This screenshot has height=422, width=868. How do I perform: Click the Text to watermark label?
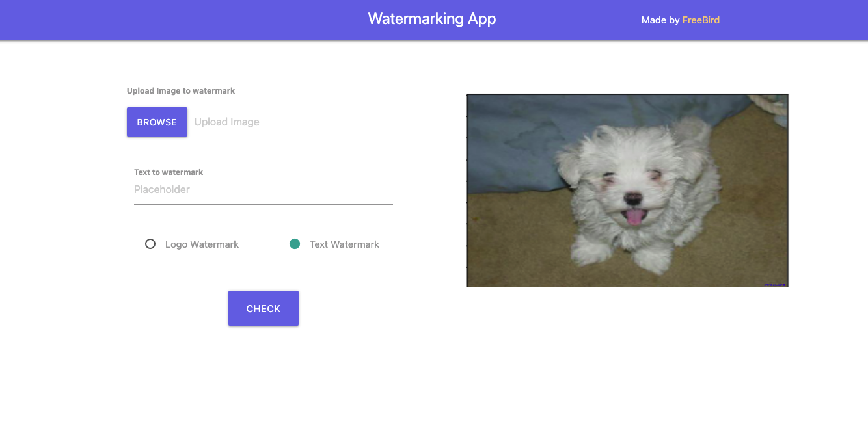click(x=169, y=172)
